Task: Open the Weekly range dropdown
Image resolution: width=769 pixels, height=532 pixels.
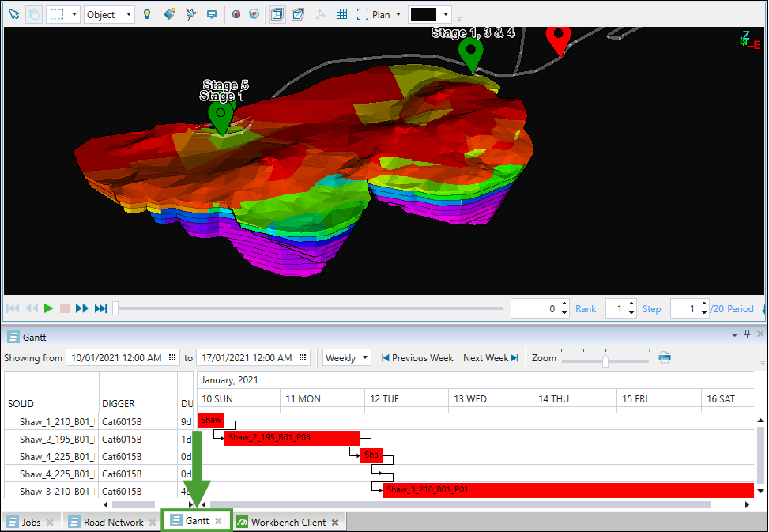Action: click(346, 357)
